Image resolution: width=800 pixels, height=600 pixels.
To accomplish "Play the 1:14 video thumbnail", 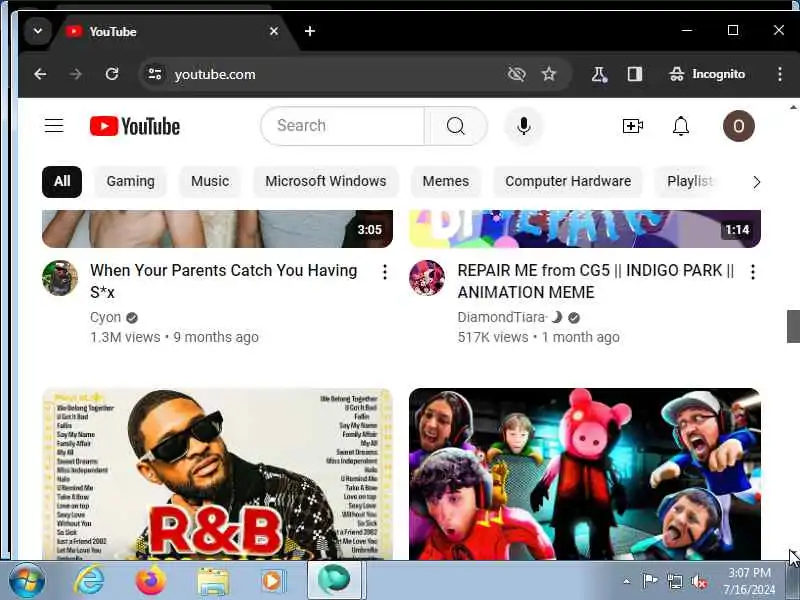I will click(x=585, y=229).
